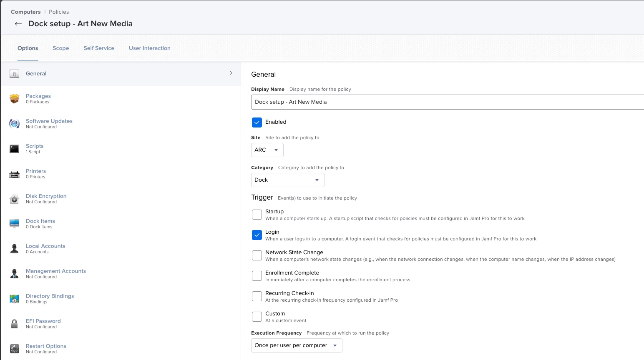Click into the Display Name text field
Image resolution: width=644 pixels, height=360 pixels.
(x=448, y=102)
